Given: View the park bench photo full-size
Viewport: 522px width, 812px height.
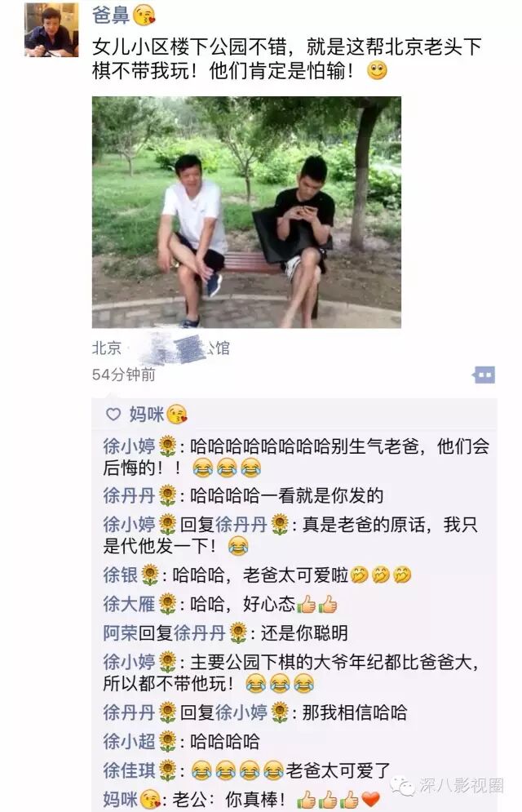Looking at the screenshot, I should point(246,212).
